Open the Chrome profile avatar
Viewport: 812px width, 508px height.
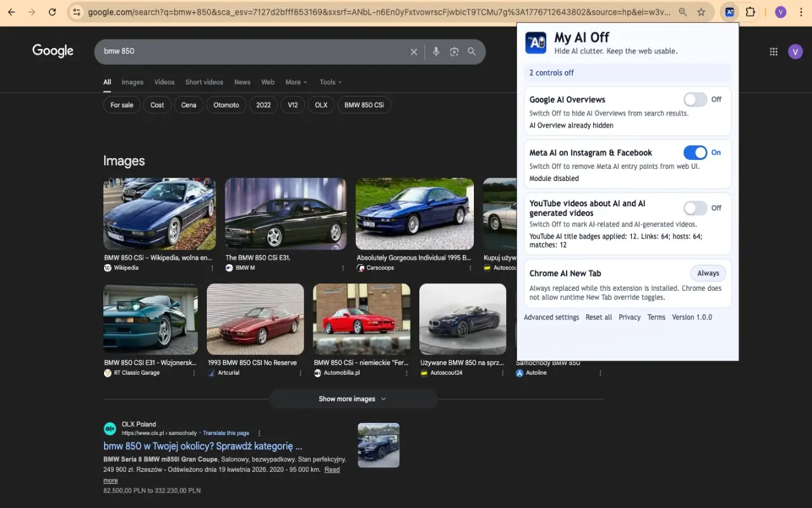(781, 12)
